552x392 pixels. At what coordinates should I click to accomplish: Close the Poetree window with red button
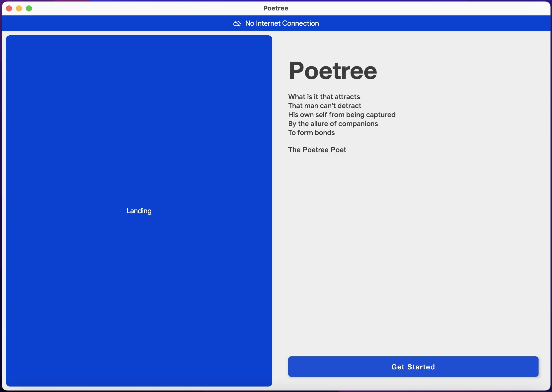click(x=9, y=8)
